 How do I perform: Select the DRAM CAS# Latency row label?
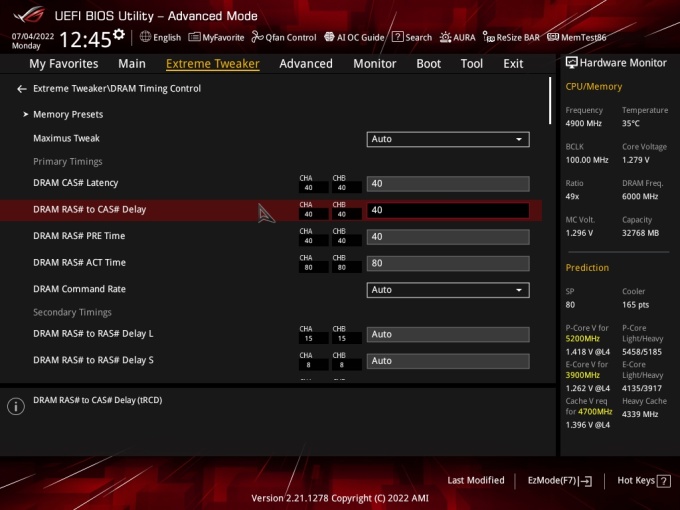[x=75, y=183]
